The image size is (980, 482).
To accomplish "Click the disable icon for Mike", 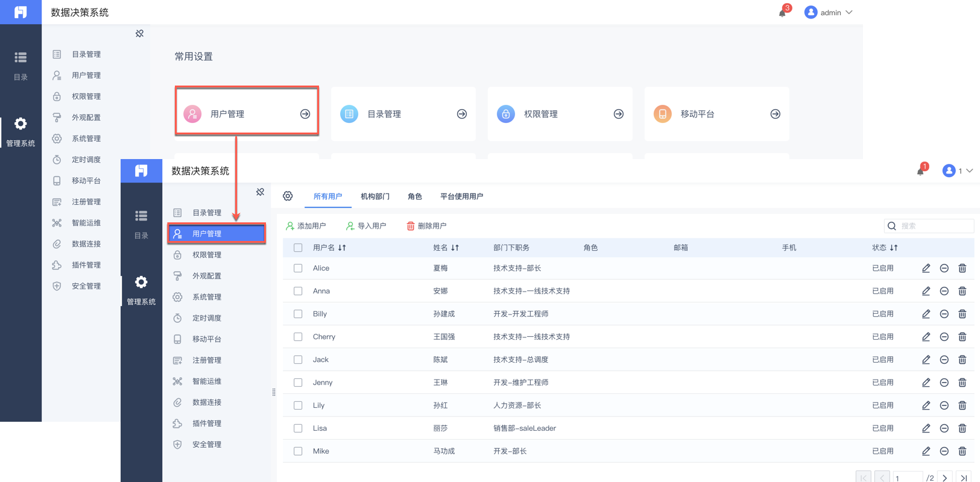I will coord(944,451).
